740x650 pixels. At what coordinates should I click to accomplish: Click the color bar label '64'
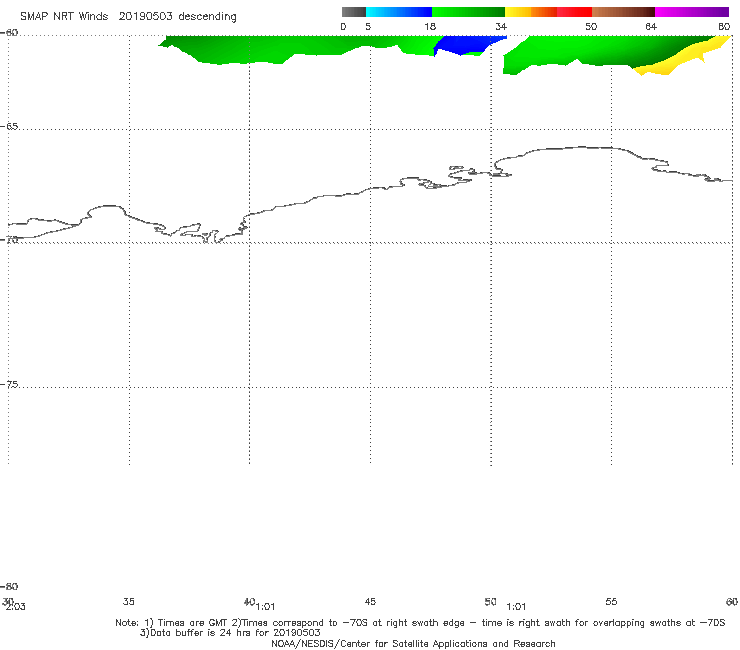(651, 26)
